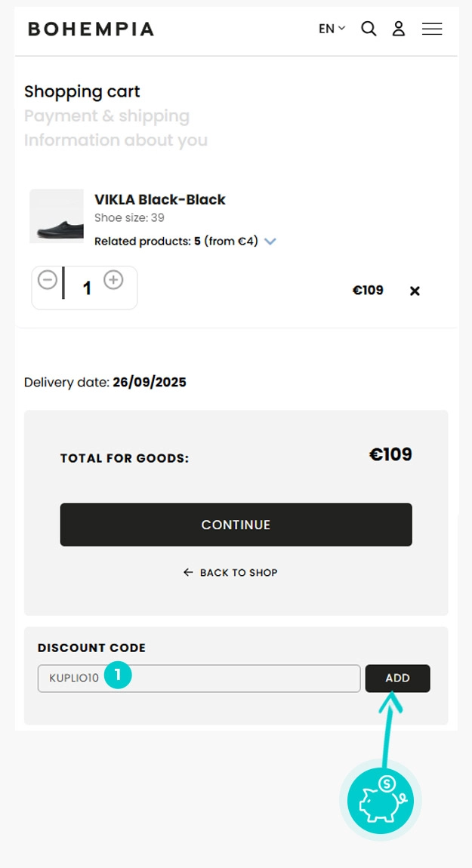The image size is (472, 868).
Task: Open search with the magnifier icon
Action: (x=369, y=29)
